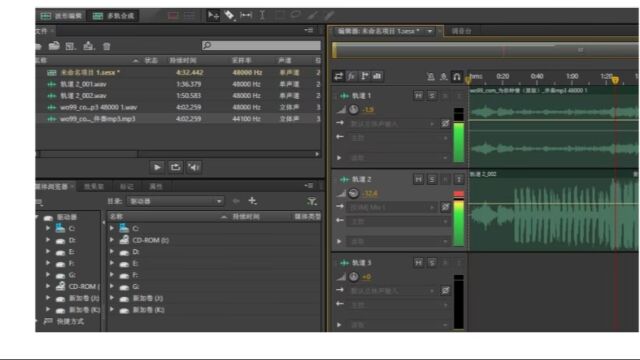Select the 48000 1.wav file row
640x360 pixels.
[178, 107]
